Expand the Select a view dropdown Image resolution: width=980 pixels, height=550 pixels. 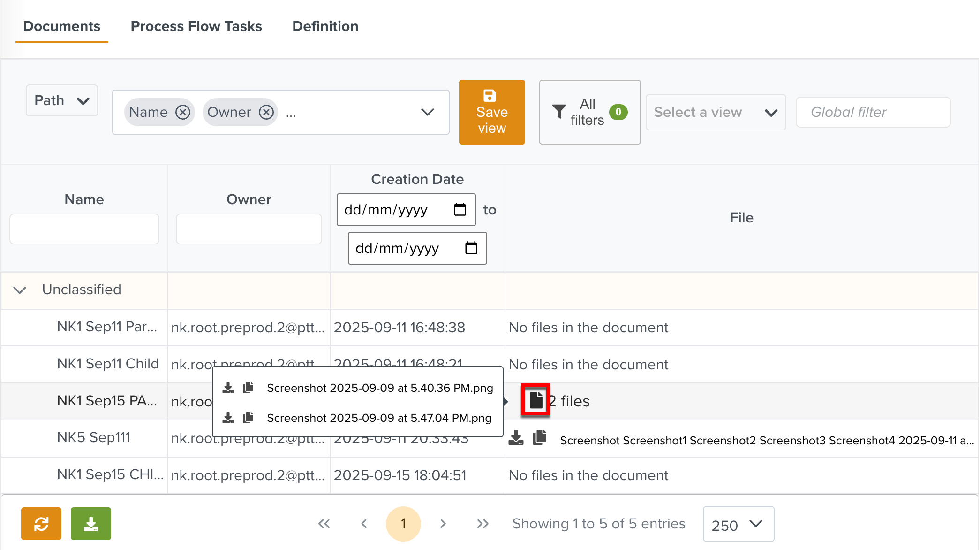point(716,112)
